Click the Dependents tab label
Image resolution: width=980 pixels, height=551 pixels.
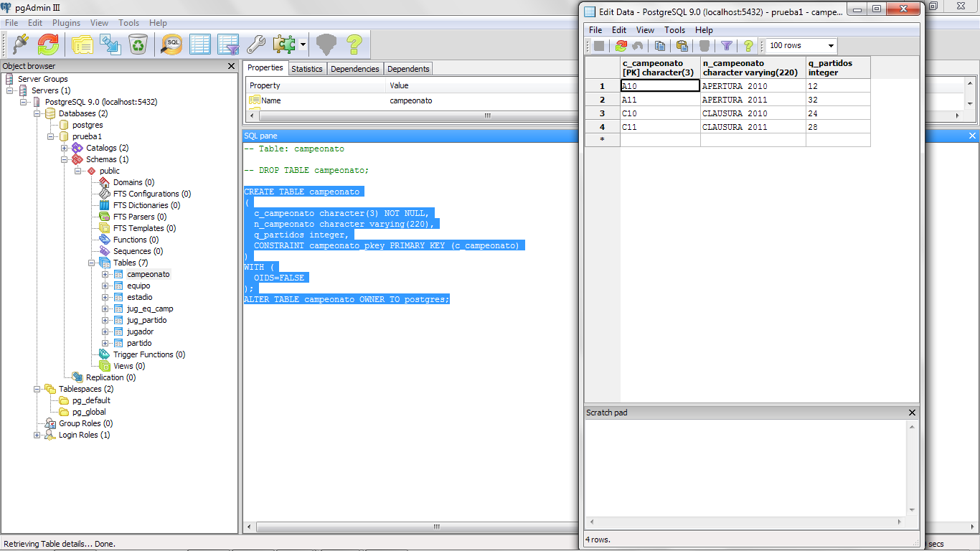coord(408,68)
